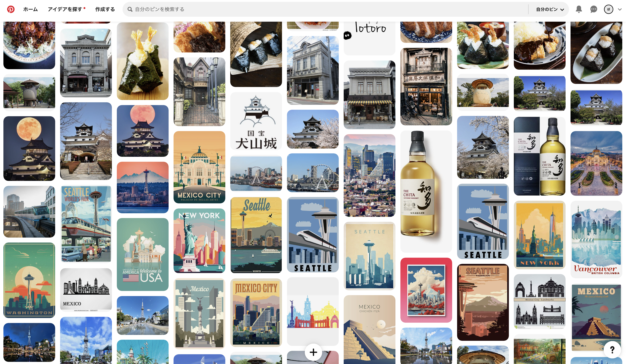Open the 国宝 犬山城 logo pin
Screen dimensions: 626x364
pyautogui.click(x=256, y=121)
